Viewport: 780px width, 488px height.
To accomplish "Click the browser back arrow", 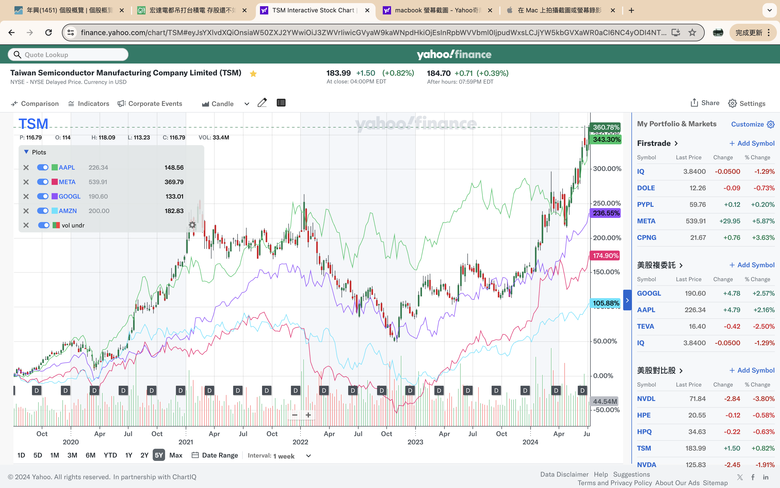I will [x=11, y=32].
